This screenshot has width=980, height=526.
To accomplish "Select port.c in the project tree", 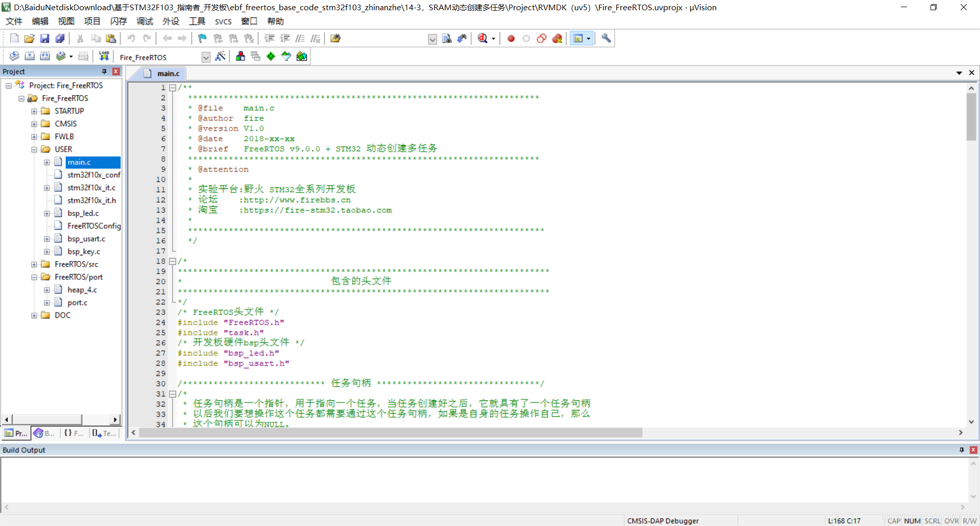I will 77,303.
